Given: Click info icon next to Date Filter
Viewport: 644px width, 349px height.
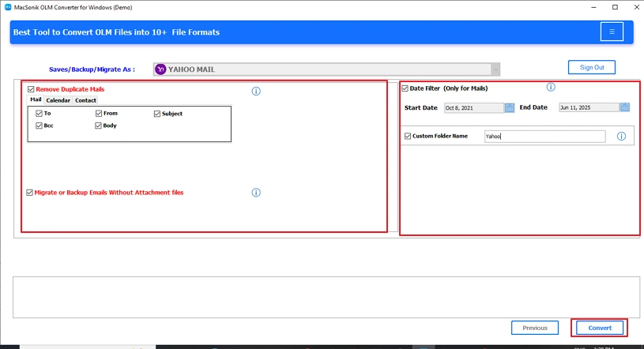Looking at the screenshot, I should (x=551, y=88).
